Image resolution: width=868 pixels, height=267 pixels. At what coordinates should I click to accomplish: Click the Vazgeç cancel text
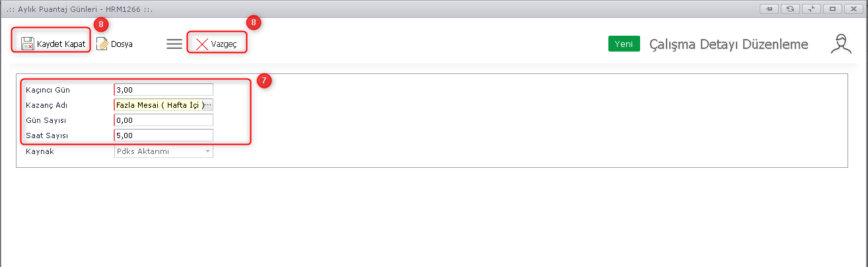(x=224, y=44)
